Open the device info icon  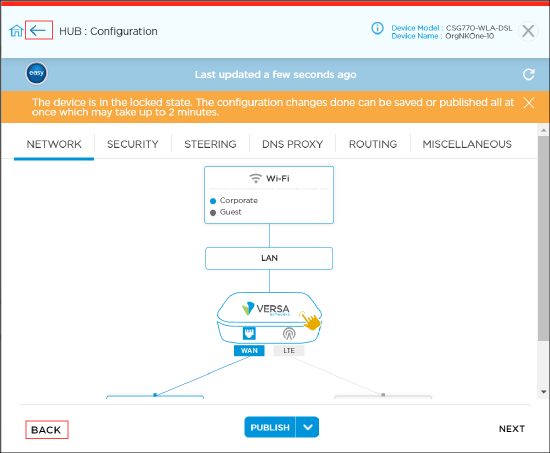(x=377, y=28)
